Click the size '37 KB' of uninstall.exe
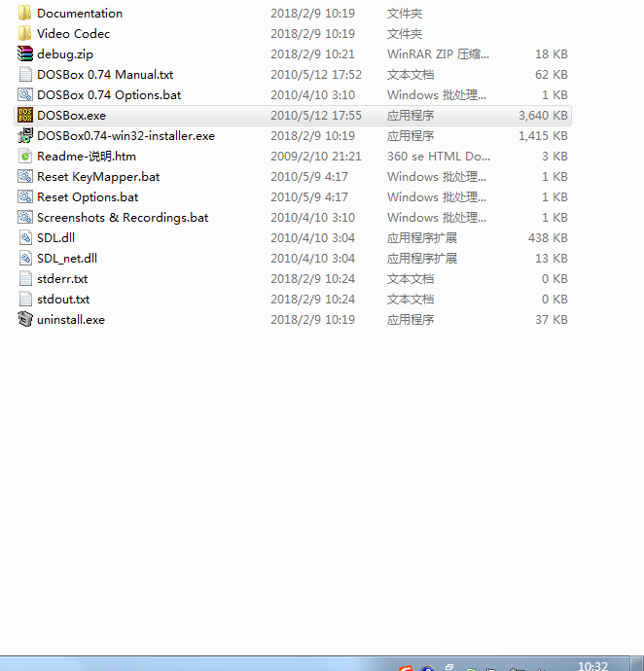Image resolution: width=644 pixels, height=671 pixels. tap(551, 320)
